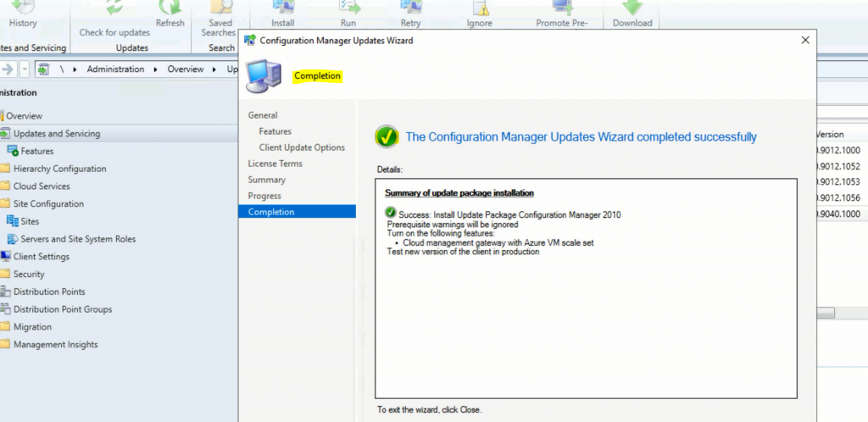Screen dimensions: 868x422
Task: Select Client Update Options wizard step
Action: click(x=302, y=147)
